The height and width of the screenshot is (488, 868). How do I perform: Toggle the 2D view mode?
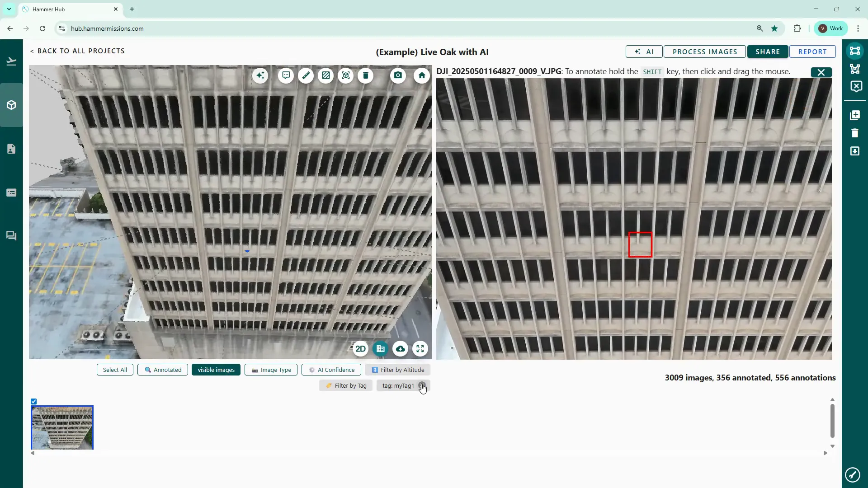tap(360, 349)
